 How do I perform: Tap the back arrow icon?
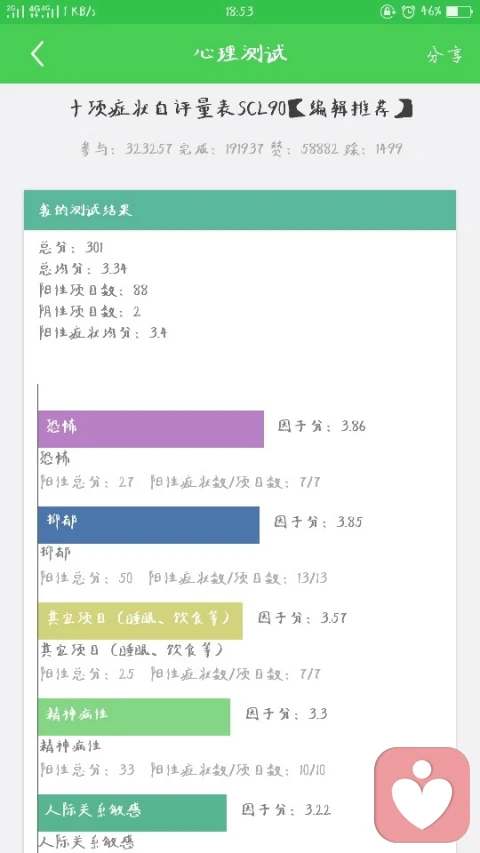tap(38, 54)
